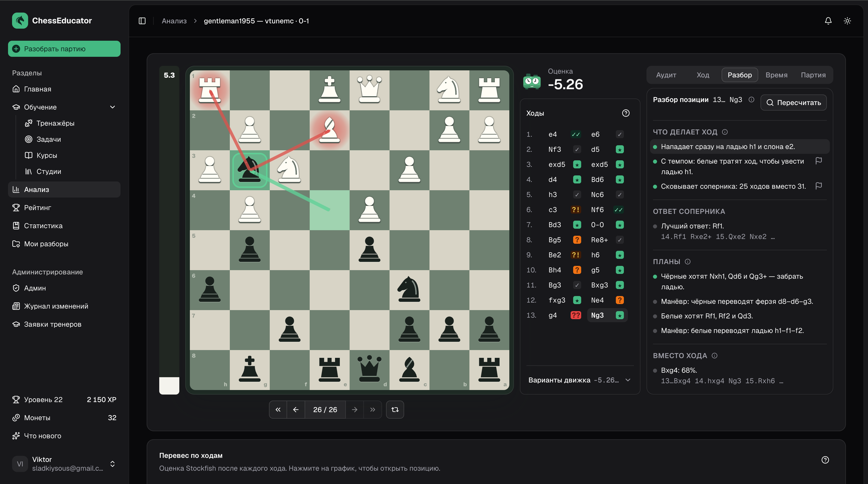Switch to the Время tab
The height and width of the screenshot is (484, 868).
776,75
